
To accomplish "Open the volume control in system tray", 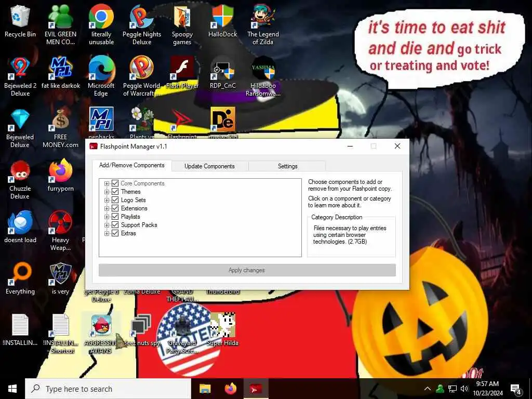I will 464,389.
